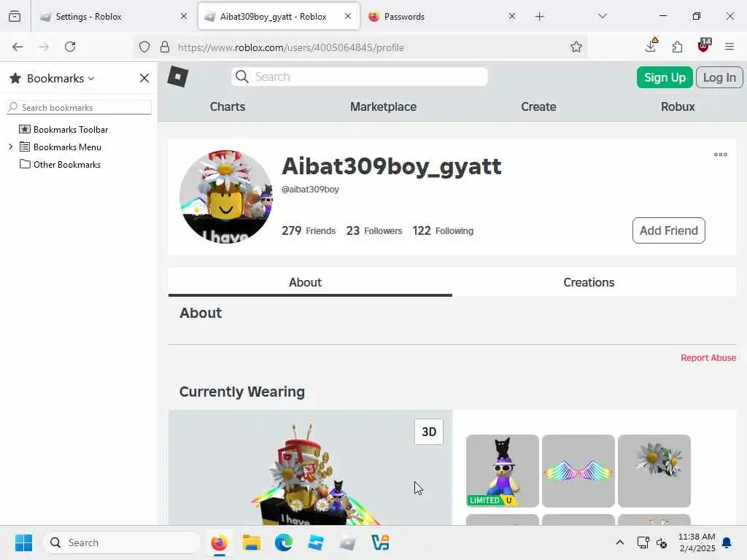
Task: Expand the Bookmarks Menu folder
Action: pyautogui.click(x=10, y=147)
